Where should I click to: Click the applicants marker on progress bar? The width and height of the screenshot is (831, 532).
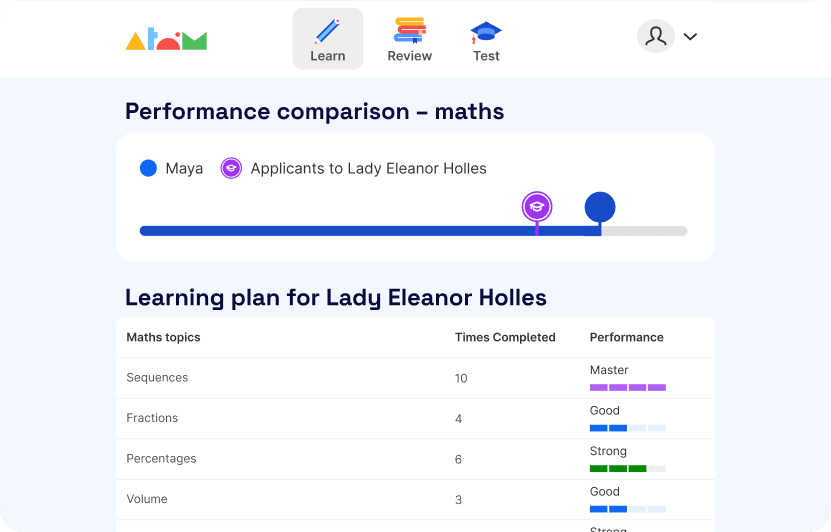pos(537,207)
